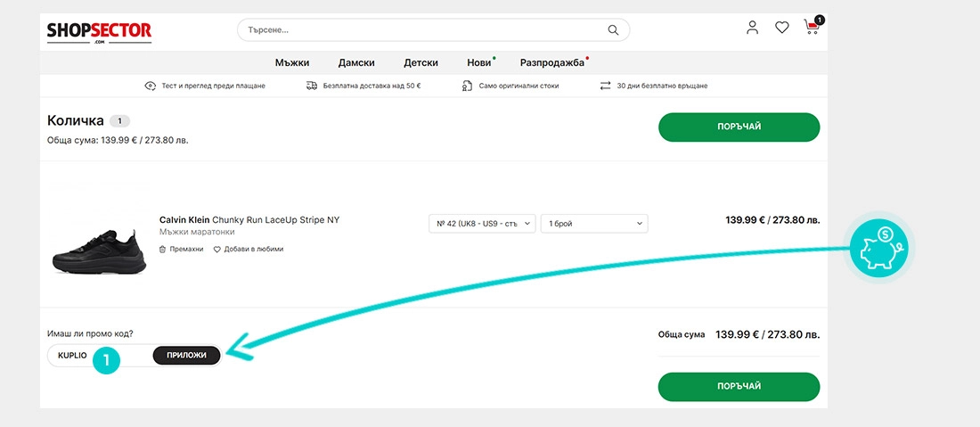Click the bottom ПОРЪЧАЙ button
This screenshot has height=427, width=980.
pos(739,386)
